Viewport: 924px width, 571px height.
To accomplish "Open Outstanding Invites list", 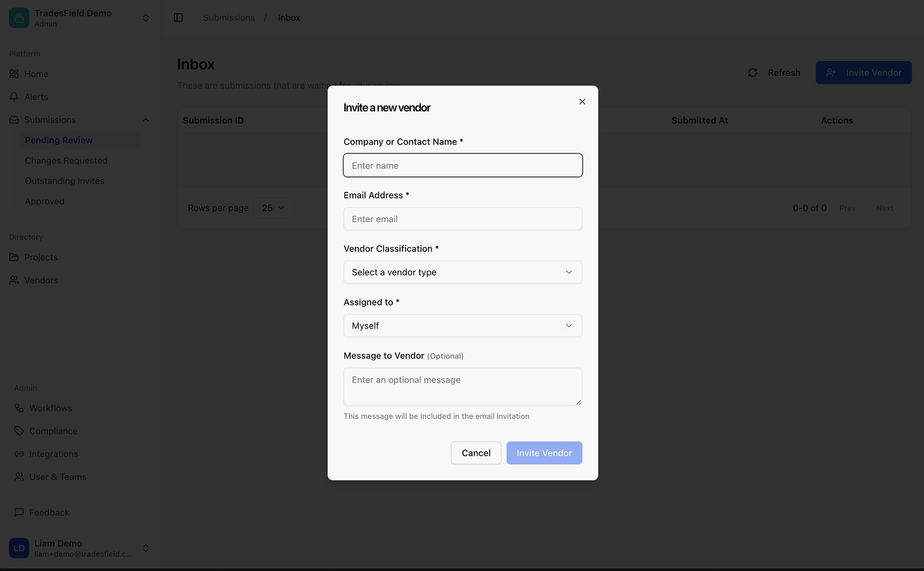I will point(64,181).
